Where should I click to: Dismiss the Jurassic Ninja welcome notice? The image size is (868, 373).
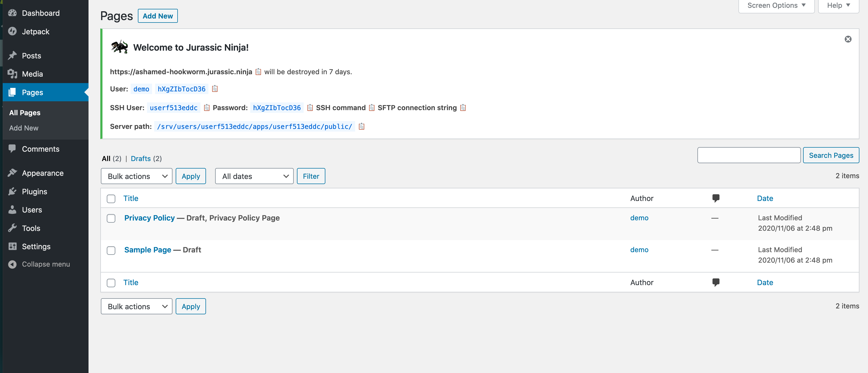click(848, 39)
